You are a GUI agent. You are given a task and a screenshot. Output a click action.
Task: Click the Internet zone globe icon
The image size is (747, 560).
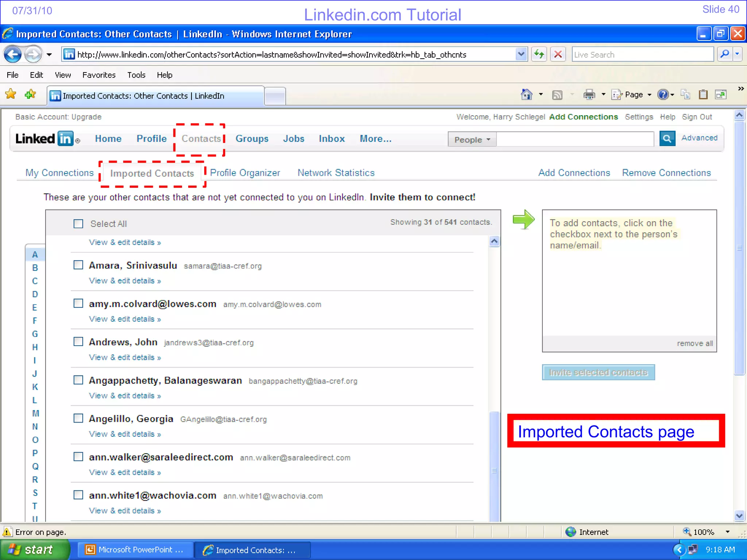coord(570,532)
